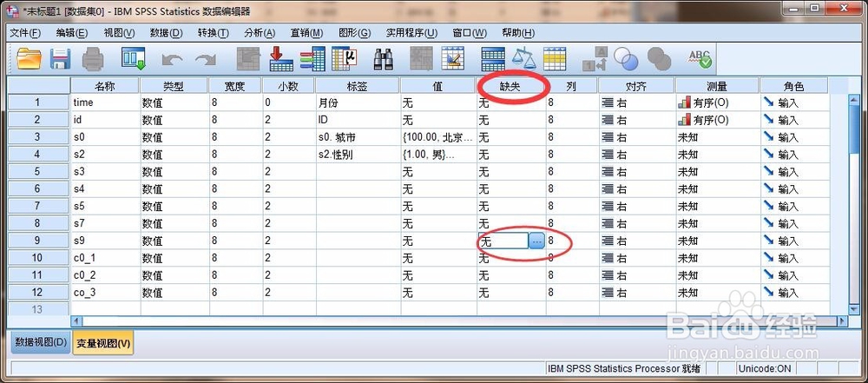Click the horizontal scrollbar left arrow
This screenshot has width=868, height=383.
pos(77,321)
